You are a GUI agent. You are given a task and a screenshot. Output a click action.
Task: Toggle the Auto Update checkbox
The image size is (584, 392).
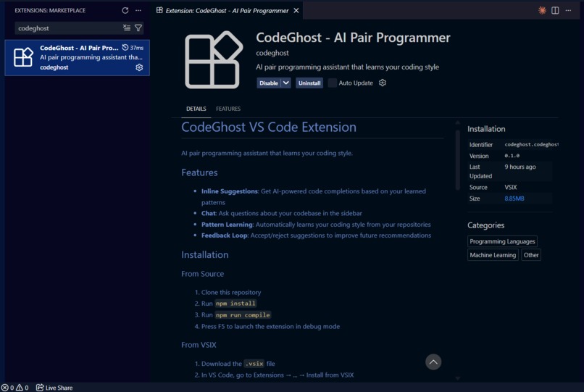(333, 83)
